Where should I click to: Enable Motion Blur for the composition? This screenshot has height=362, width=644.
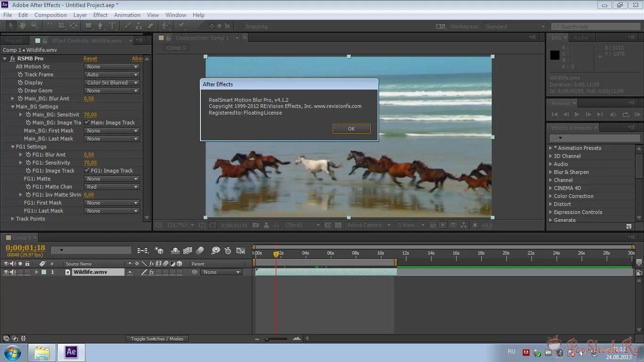(187, 250)
